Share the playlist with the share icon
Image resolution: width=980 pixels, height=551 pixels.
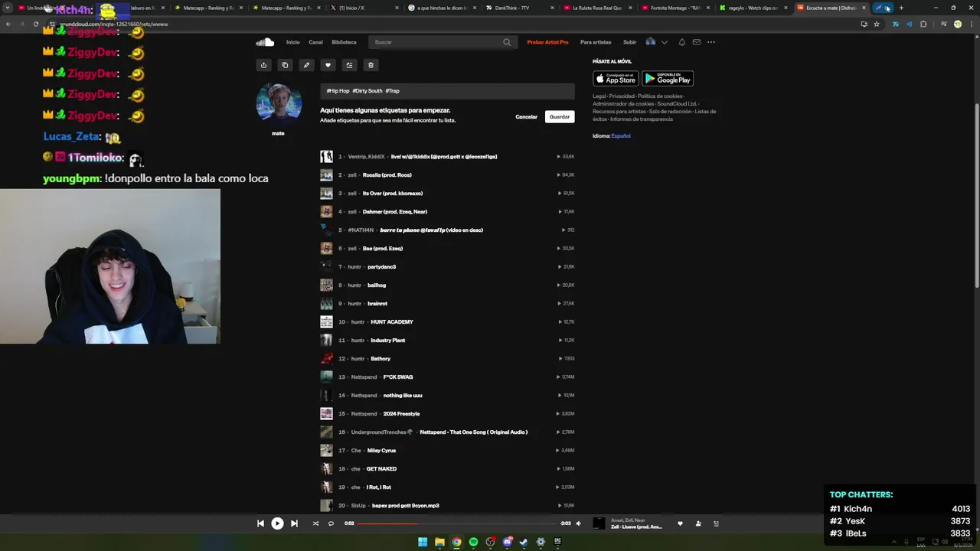pyautogui.click(x=263, y=65)
